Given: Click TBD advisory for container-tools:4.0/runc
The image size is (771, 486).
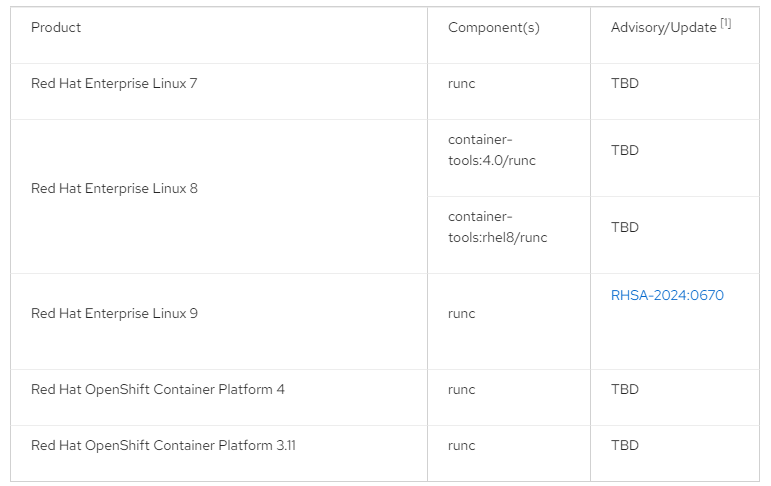Looking at the screenshot, I should coord(624,150).
